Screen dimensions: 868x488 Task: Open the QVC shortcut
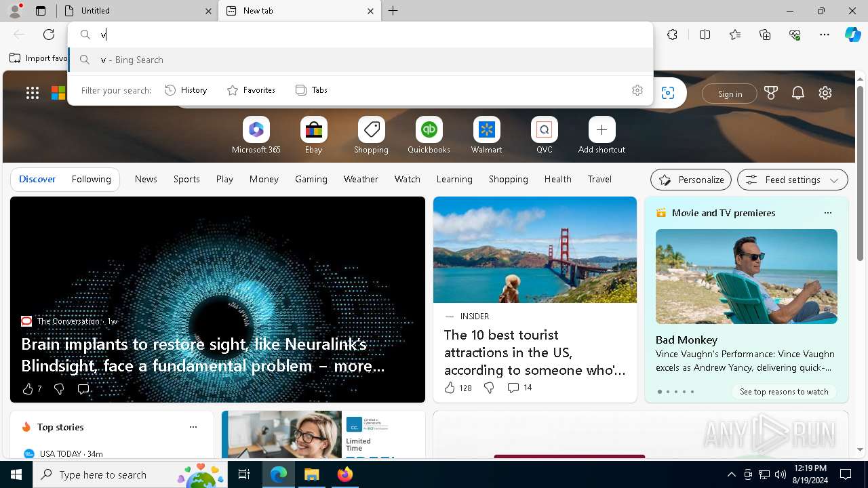[x=545, y=136]
